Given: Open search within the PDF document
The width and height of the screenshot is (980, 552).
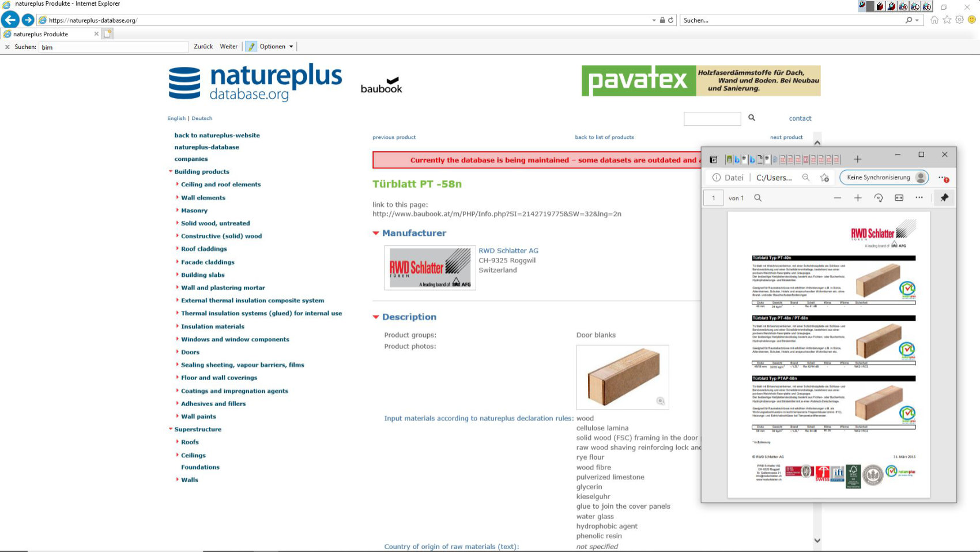Looking at the screenshot, I should pyautogui.click(x=758, y=198).
